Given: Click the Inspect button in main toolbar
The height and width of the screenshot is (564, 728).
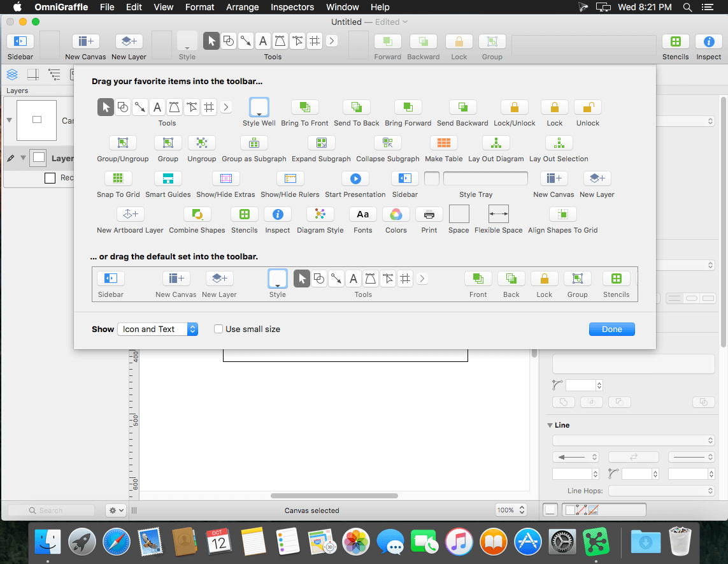Looking at the screenshot, I should pos(708,41).
